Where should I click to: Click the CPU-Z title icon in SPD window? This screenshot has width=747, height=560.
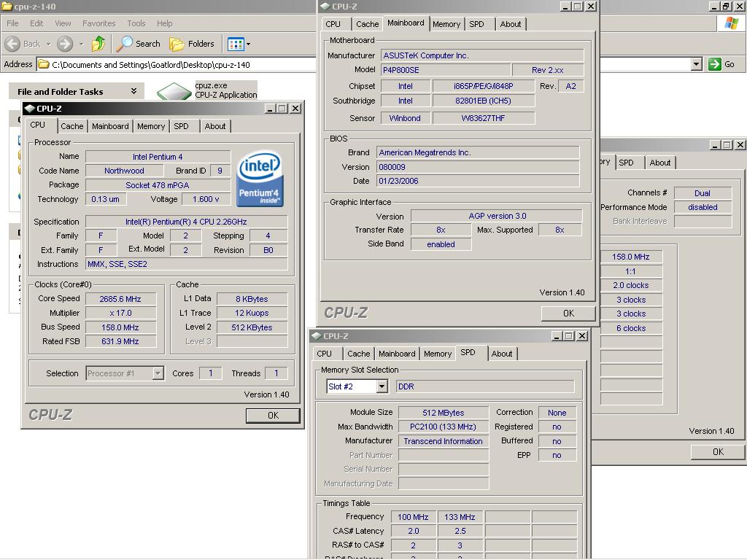[317, 335]
